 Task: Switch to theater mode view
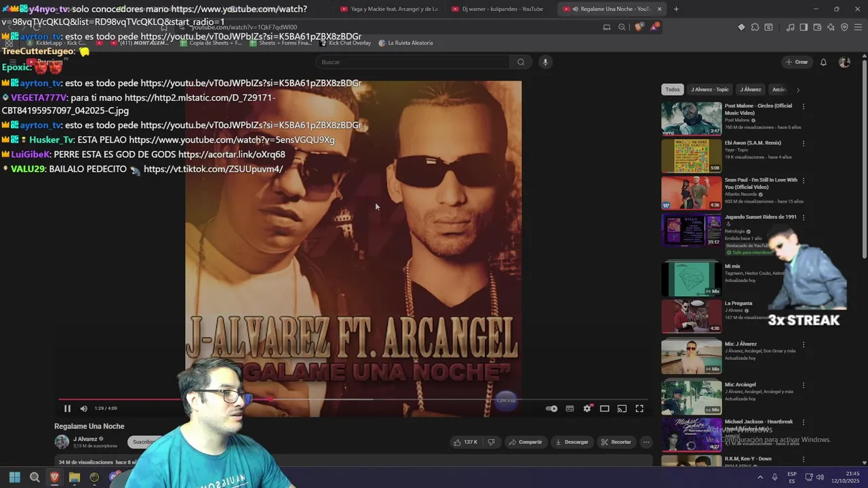(604, 409)
